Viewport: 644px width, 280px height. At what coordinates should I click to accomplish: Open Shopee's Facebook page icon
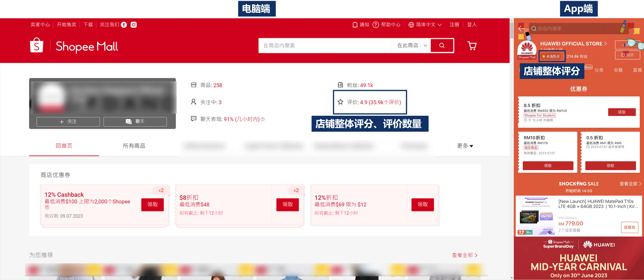point(124,25)
